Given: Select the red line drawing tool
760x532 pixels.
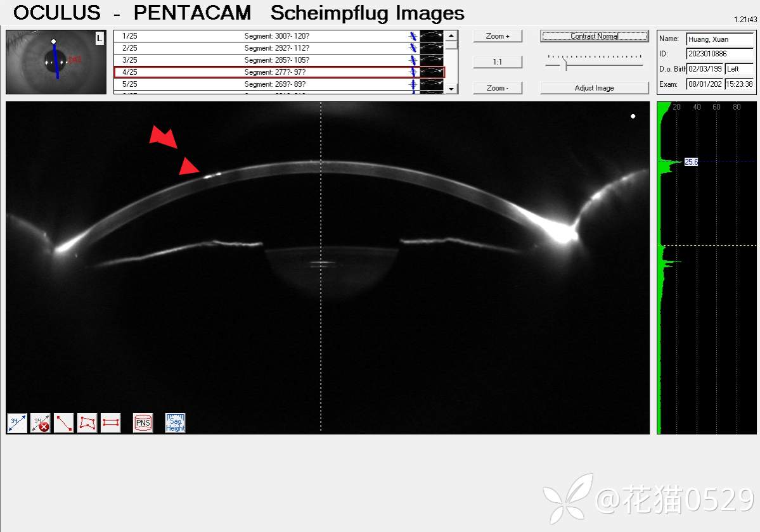Looking at the screenshot, I should pyautogui.click(x=64, y=423).
